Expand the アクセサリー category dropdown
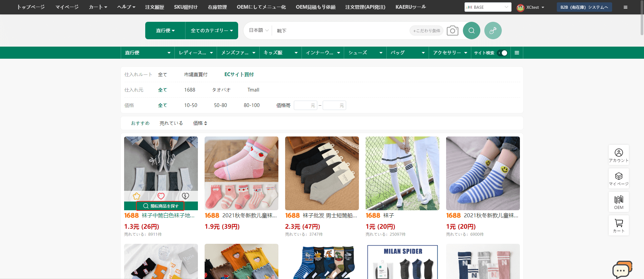This screenshot has width=644, height=279. [450, 53]
